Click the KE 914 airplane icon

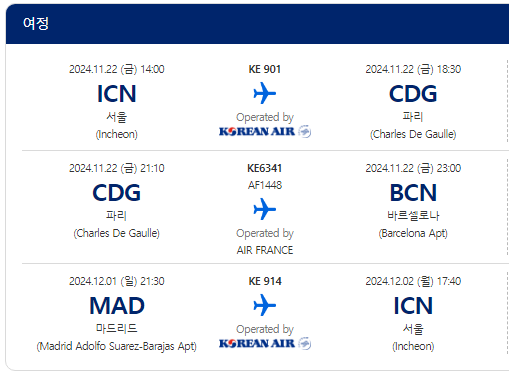pos(265,305)
